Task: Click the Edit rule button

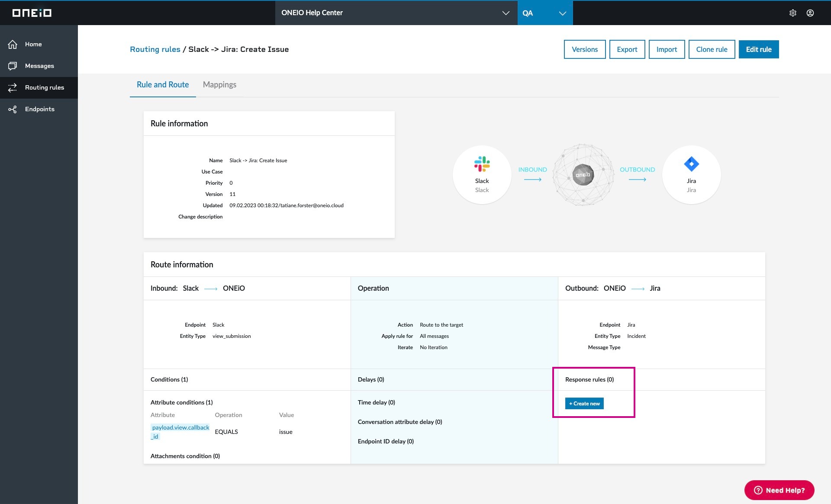Action: [758, 49]
